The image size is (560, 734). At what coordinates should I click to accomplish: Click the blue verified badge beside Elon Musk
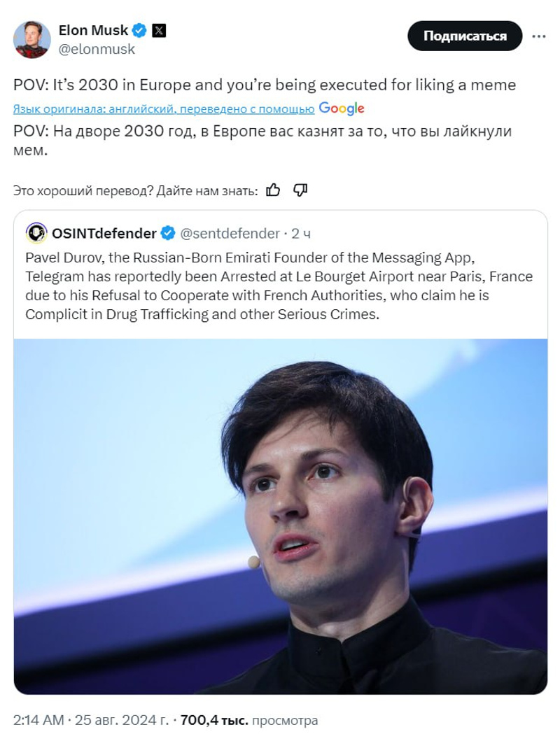coord(141,30)
